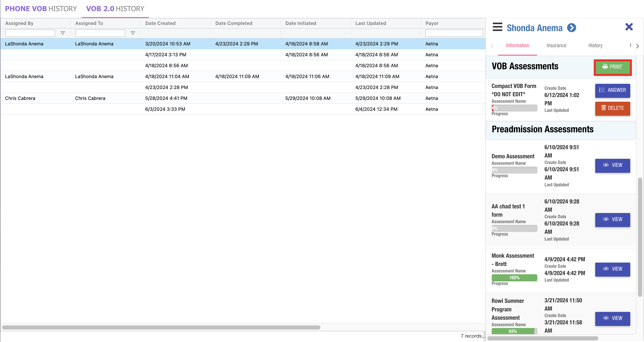The width and height of the screenshot is (644, 342).
Task: Open the History tab in the side panel
Action: 595,46
